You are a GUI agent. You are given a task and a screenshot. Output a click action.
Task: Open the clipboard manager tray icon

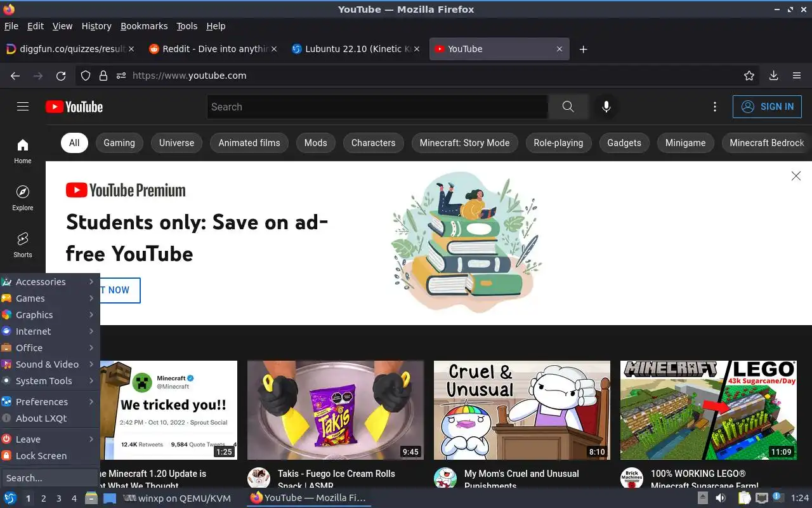coord(744,498)
